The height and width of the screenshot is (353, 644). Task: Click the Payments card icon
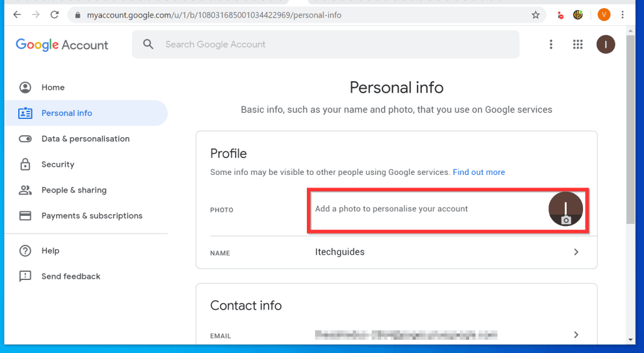[x=25, y=216]
